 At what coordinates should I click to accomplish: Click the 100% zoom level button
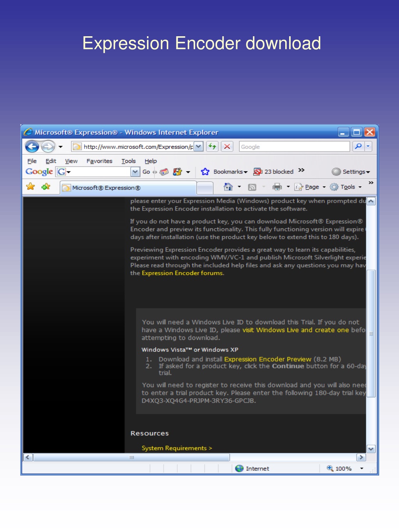[x=339, y=468]
